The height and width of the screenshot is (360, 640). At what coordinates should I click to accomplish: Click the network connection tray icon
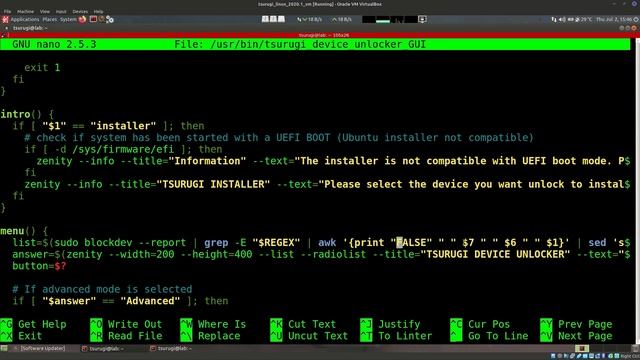click(x=554, y=19)
